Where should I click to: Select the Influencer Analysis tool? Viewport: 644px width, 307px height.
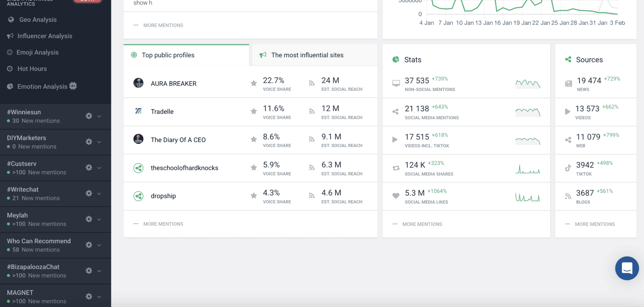coord(45,36)
